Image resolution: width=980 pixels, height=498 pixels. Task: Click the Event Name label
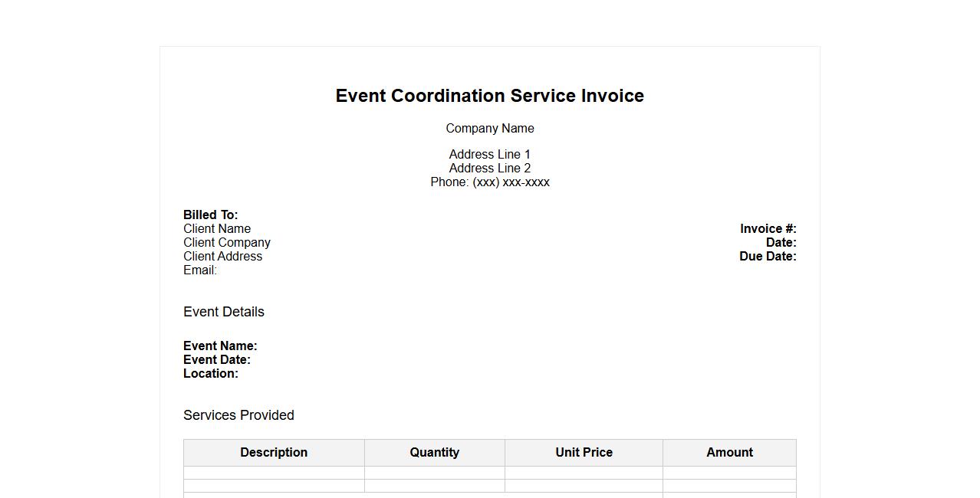pyautogui.click(x=220, y=346)
